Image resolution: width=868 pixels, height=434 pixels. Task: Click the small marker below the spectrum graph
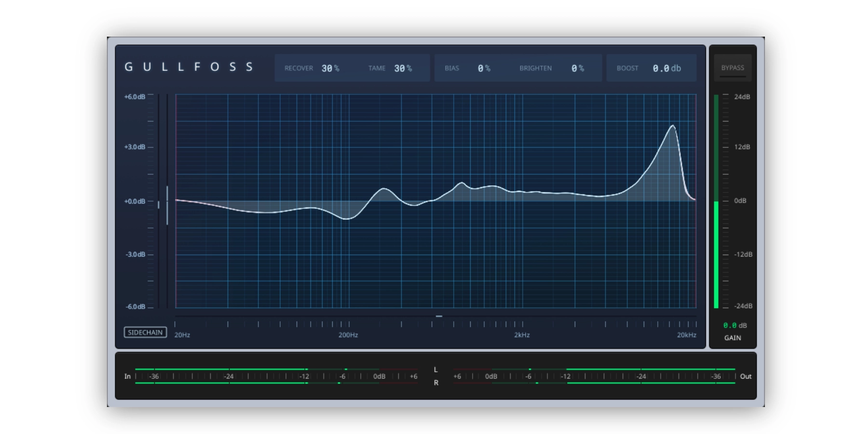[x=439, y=316]
